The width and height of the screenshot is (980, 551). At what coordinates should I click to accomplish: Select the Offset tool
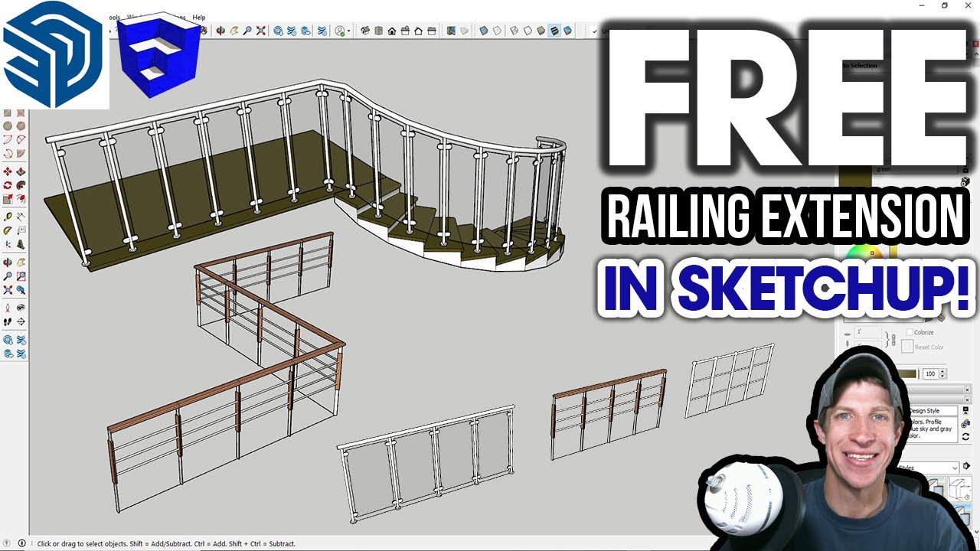(x=21, y=198)
